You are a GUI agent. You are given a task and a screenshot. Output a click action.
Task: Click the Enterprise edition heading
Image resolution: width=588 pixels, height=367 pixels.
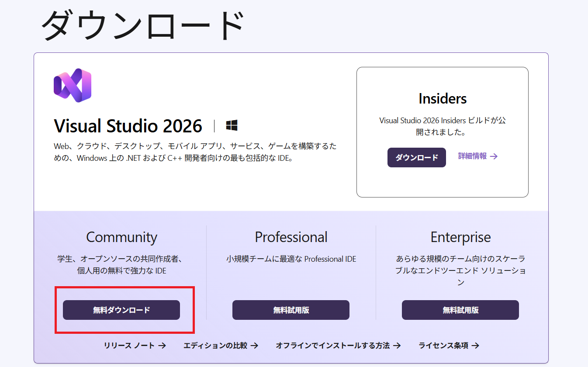[x=460, y=237]
